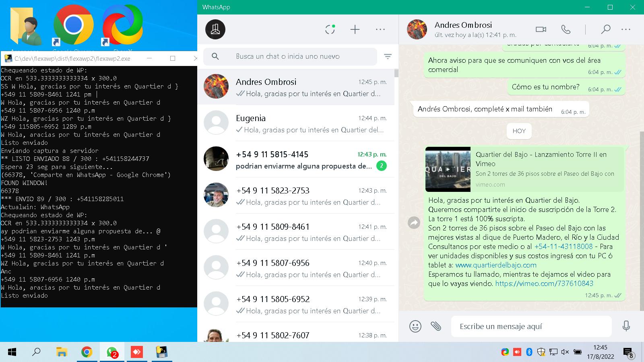Click the search magnifier in chat list
This screenshot has width=644, height=362.
(x=215, y=56)
